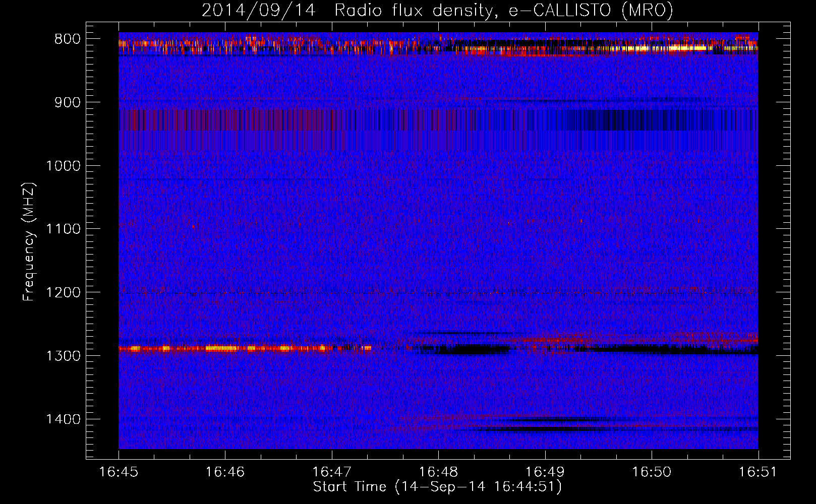Click the 16:49 time tick label
The width and height of the screenshot is (816, 504).
click(x=545, y=472)
